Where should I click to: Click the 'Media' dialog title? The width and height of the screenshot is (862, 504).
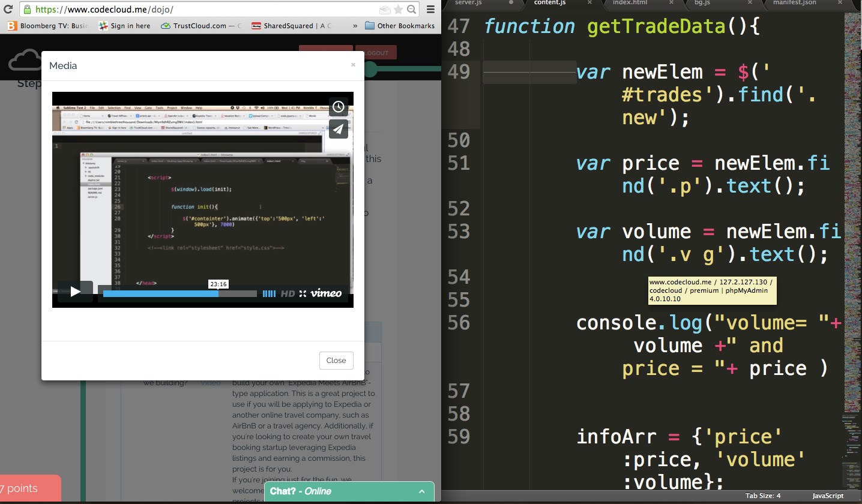coord(63,65)
